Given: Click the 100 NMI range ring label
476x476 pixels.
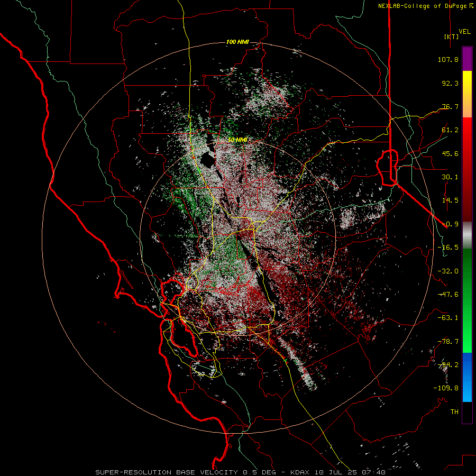Looking at the screenshot, I should click(237, 42).
